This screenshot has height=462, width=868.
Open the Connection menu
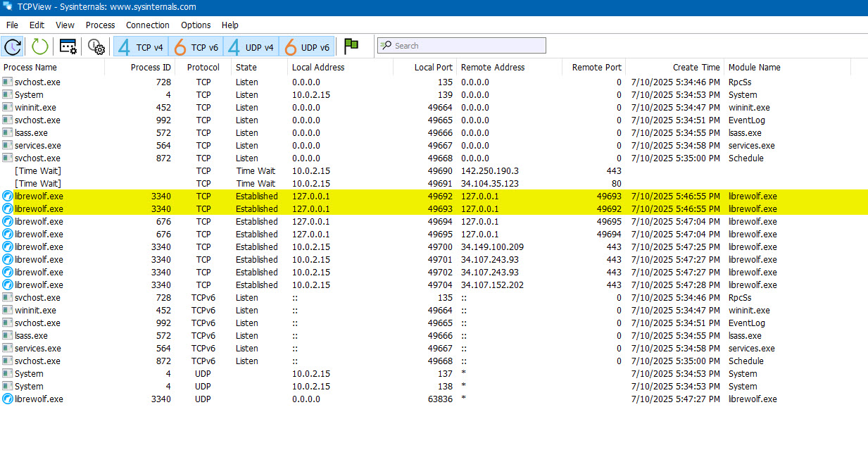pos(148,25)
